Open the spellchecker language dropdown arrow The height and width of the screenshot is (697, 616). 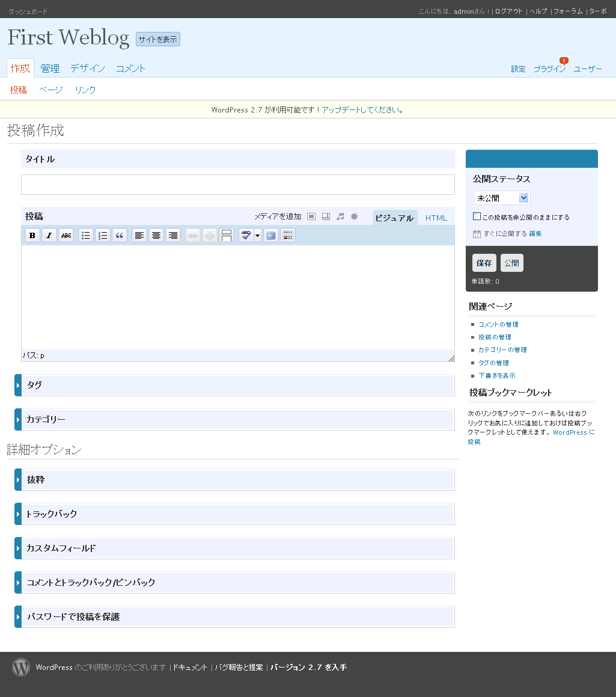257,236
